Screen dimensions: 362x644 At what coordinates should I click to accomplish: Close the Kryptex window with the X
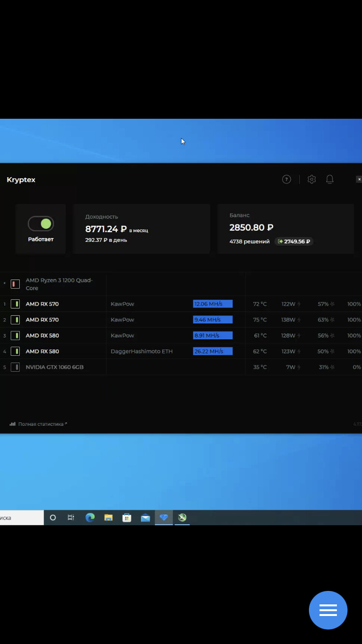[x=359, y=180]
